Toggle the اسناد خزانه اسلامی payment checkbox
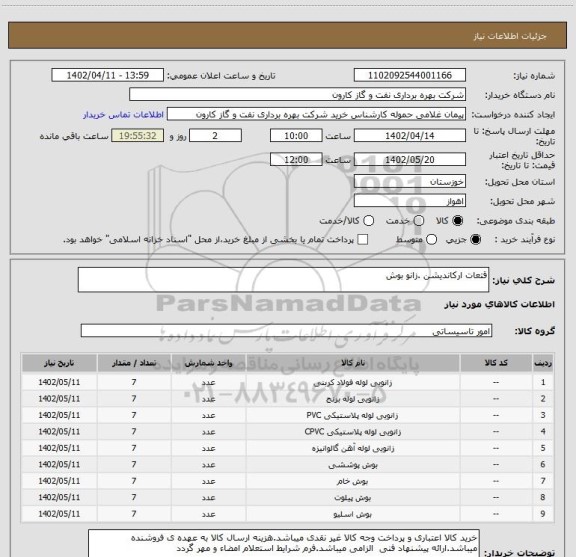 pos(363,240)
